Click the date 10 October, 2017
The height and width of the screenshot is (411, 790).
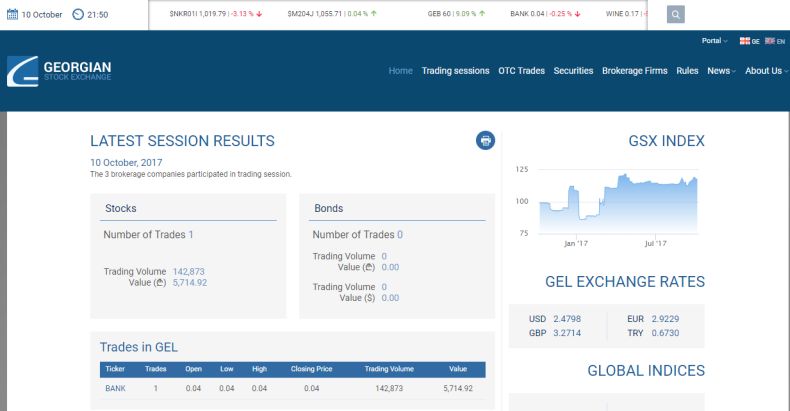(126, 163)
